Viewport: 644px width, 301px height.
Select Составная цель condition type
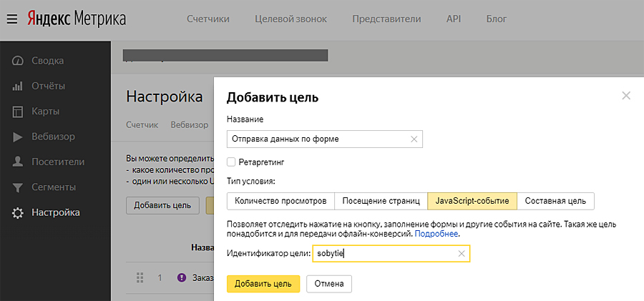pyautogui.click(x=555, y=201)
